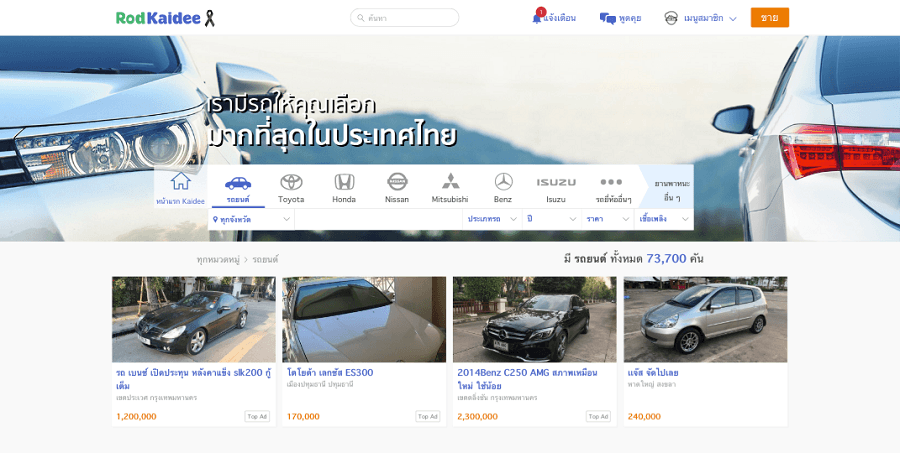Click ทุกหมวดหมู่ breadcrumb link
Image resolution: width=900 pixels, height=453 pixels.
pos(218,260)
